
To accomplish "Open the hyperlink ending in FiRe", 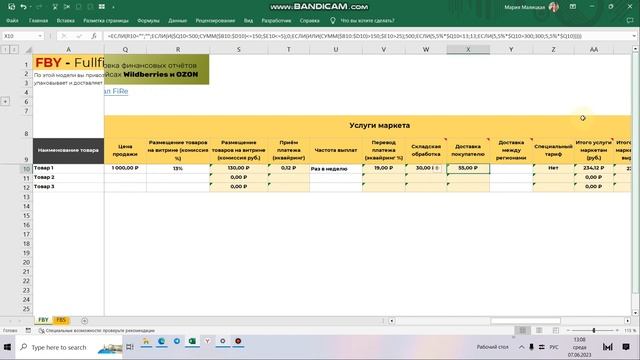I will coord(116,91).
